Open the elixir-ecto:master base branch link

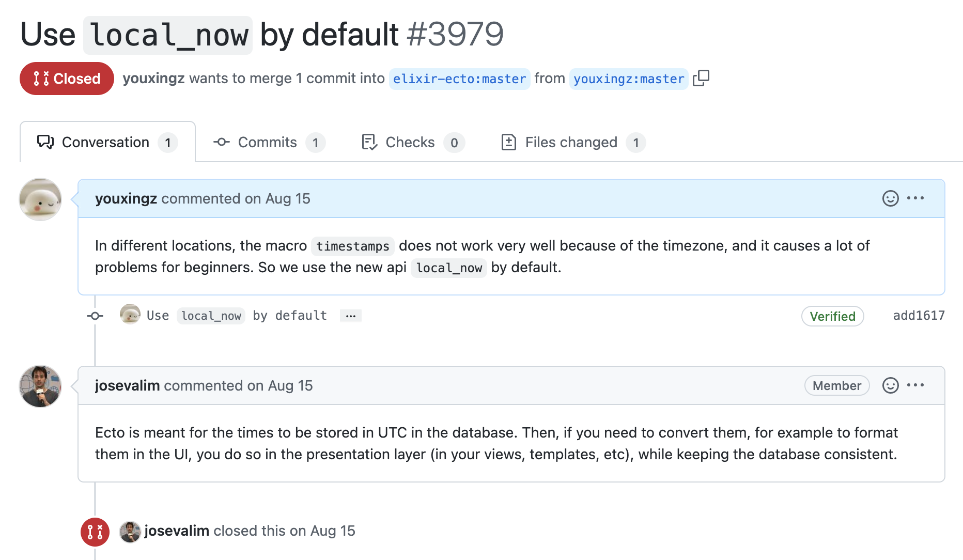coord(459,79)
